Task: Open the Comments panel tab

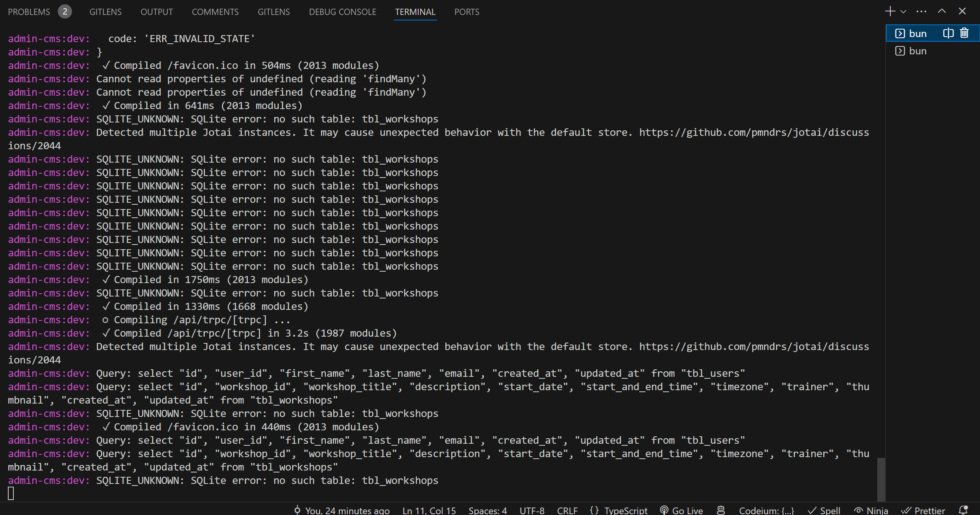Action: pos(215,12)
